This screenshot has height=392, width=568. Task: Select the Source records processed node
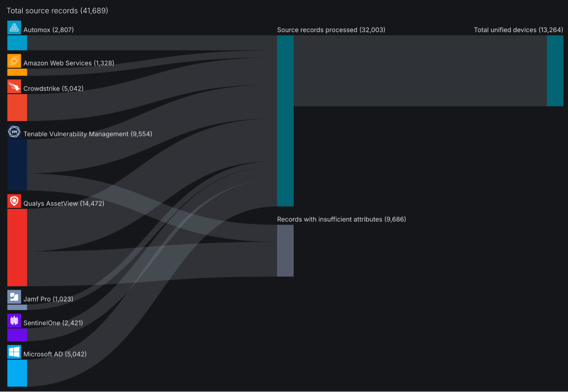285,119
